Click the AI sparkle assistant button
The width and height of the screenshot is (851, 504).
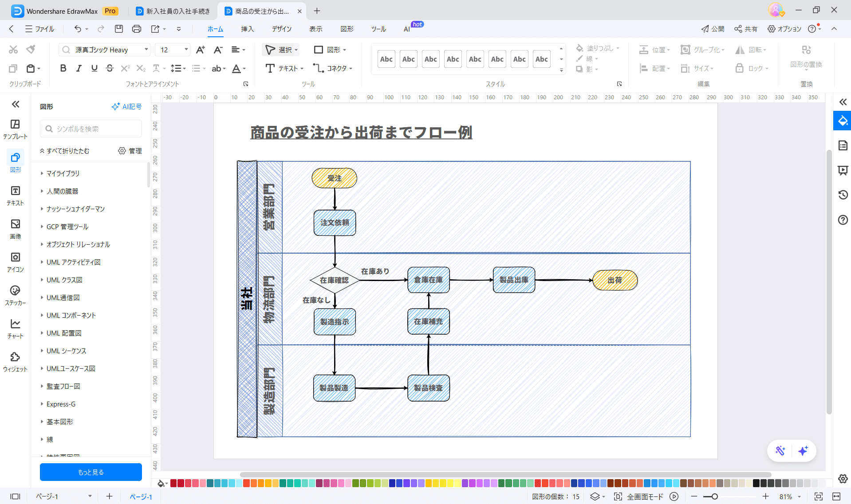pos(803,451)
